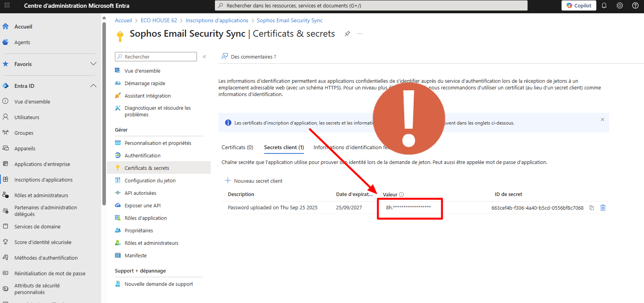Open the portal apps grid menu
The width and height of the screenshot is (644, 303).
click(x=7, y=5)
